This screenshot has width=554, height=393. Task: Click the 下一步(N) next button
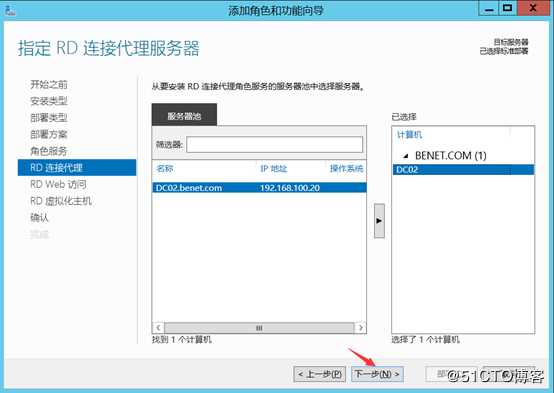(377, 374)
